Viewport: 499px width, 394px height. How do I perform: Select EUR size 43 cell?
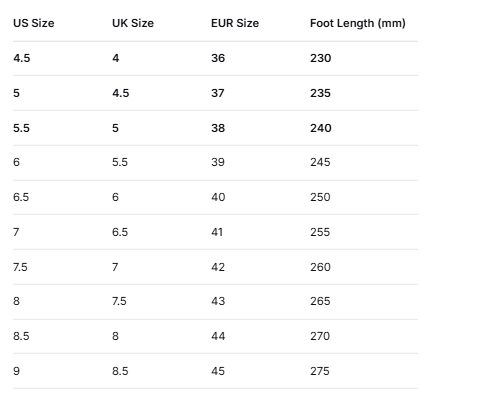click(218, 301)
